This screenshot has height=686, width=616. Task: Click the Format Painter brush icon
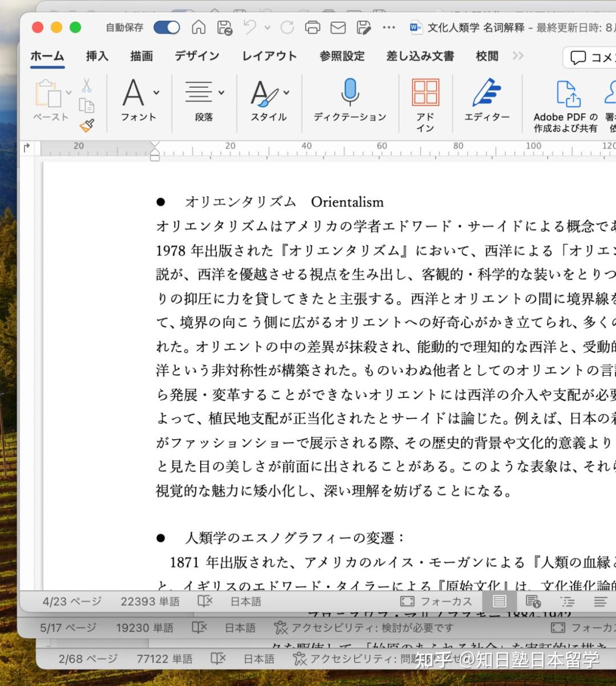tap(87, 125)
